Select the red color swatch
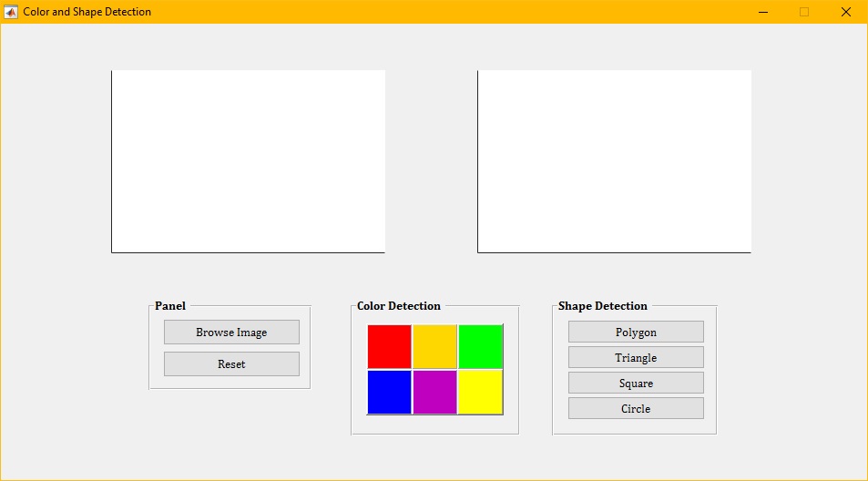Viewport: 868px width, 481px height. click(389, 346)
